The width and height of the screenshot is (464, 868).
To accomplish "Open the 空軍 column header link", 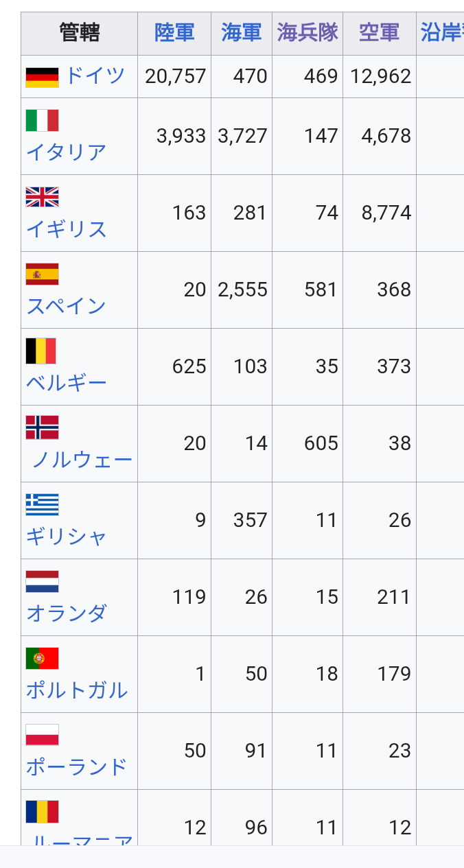I will tap(380, 32).
